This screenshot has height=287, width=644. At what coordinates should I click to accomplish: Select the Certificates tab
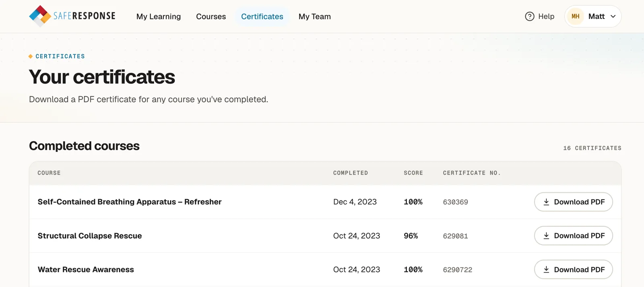pos(262,17)
